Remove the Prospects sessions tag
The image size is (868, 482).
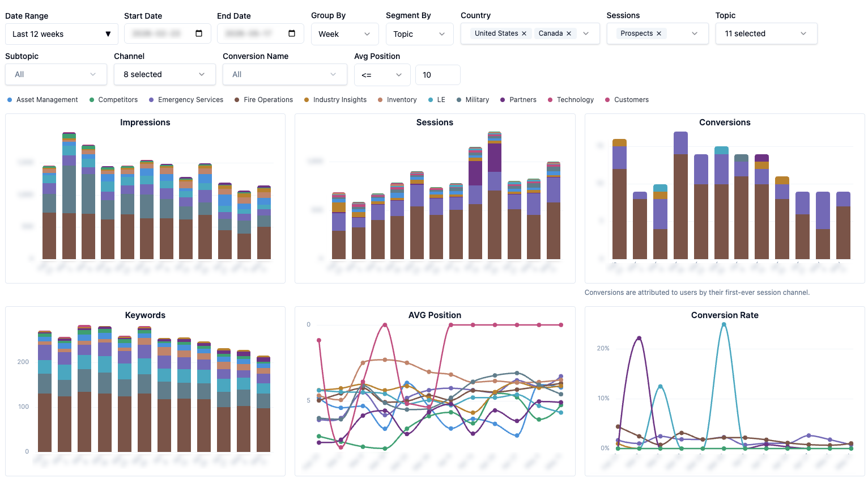[x=659, y=33]
